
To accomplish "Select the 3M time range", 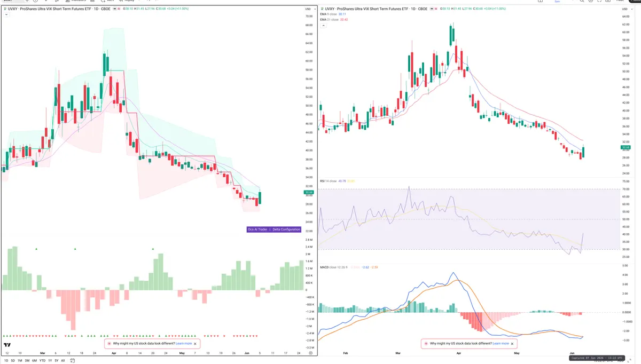I will pos(27,360).
